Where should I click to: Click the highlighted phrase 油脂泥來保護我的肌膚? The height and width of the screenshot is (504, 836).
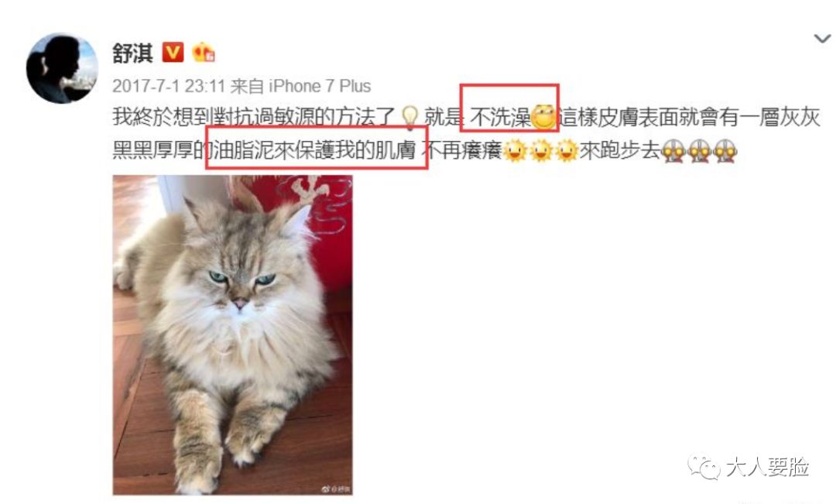coord(314,150)
